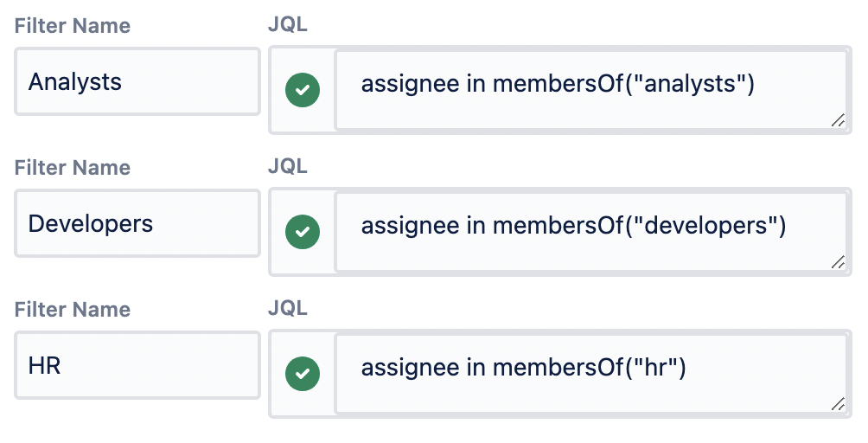The image size is (868, 443).
Task: Click the JQL label above the hr query
Action: pos(288,309)
